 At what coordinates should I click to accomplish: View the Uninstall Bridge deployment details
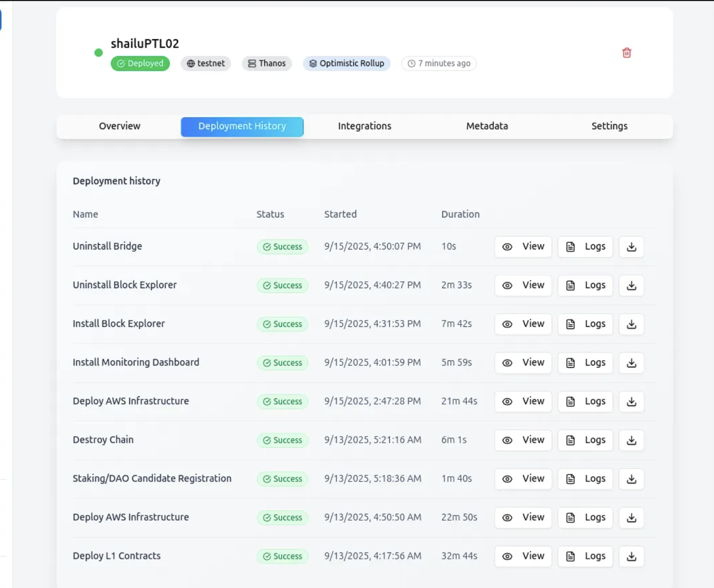point(523,247)
